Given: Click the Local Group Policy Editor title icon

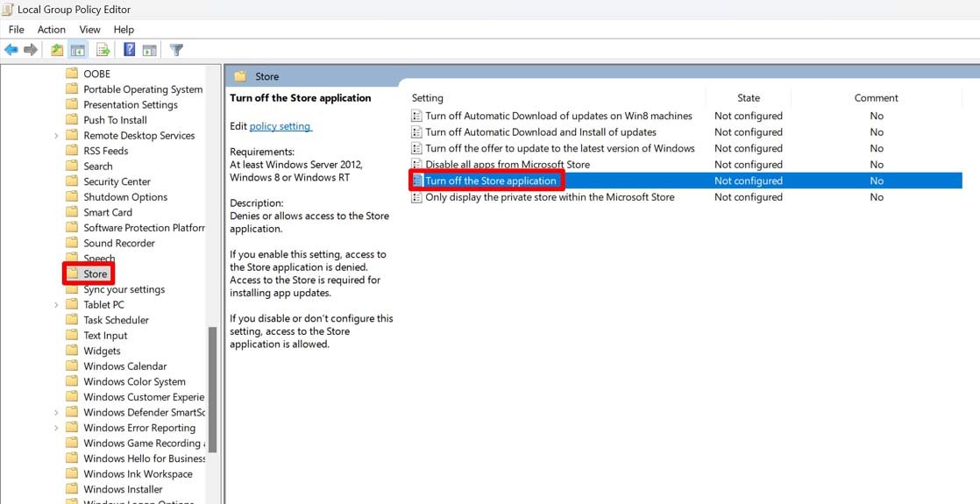Looking at the screenshot, I should 8,10.
